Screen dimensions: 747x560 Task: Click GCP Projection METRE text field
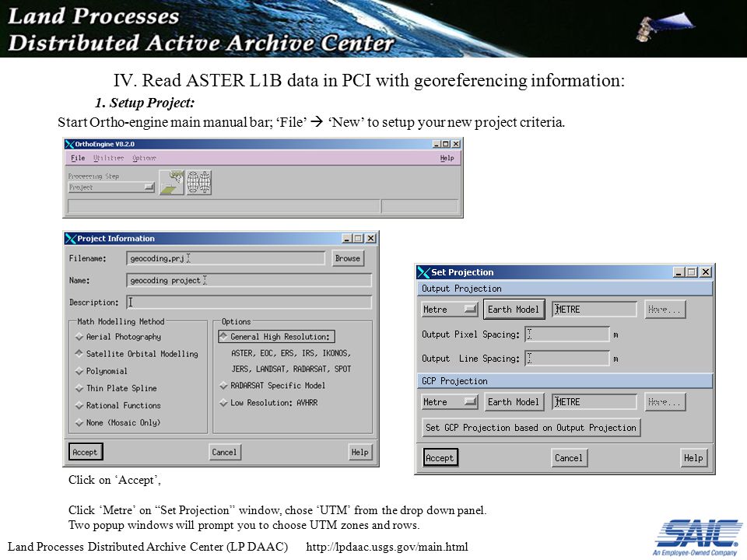594,401
